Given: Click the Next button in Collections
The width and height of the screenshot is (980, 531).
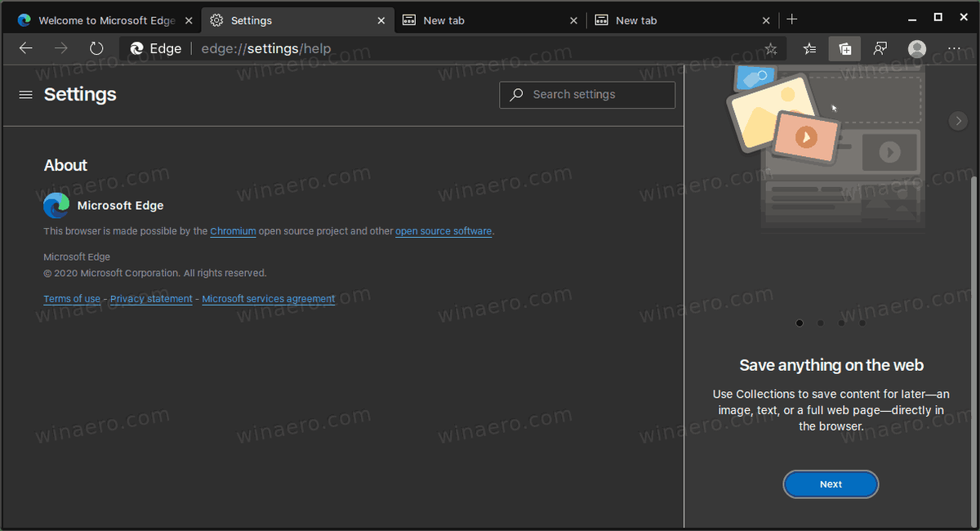Looking at the screenshot, I should [x=831, y=484].
